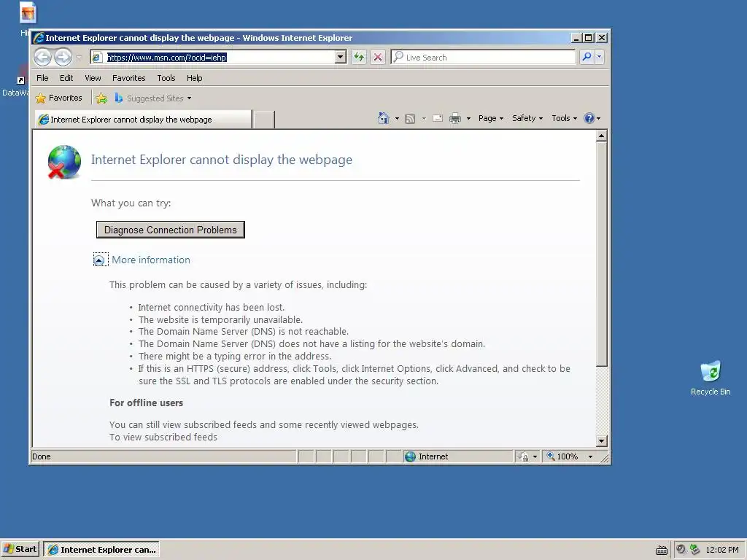Click the Protected Mode lock status icon

coord(523,456)
